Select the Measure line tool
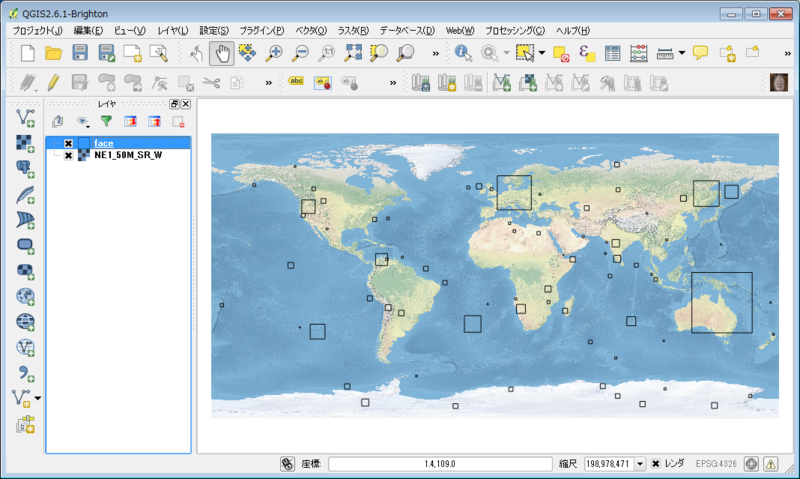This screenshot has width=800, height=479. 665,53
